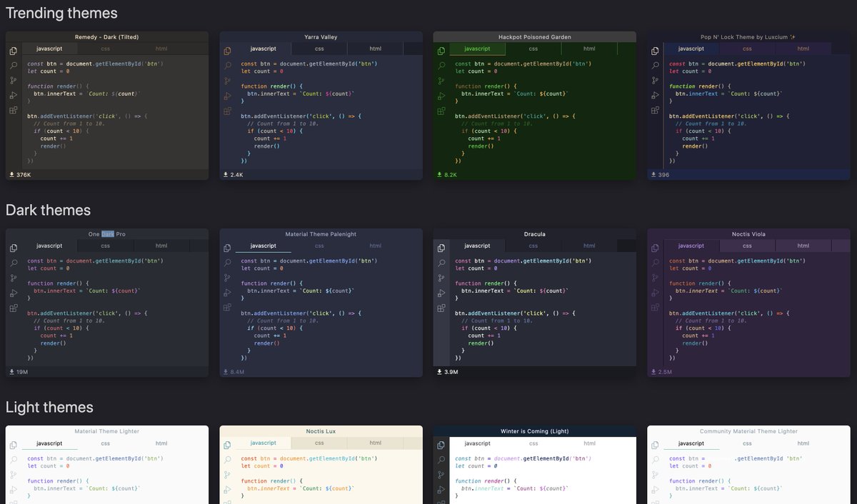Click the source control icon in Remedy - Dark card

click(x=14, y=81)
